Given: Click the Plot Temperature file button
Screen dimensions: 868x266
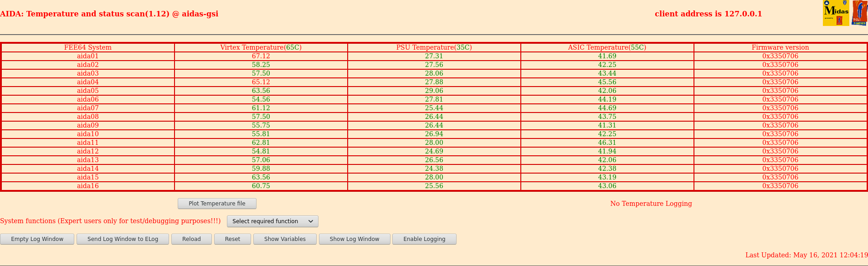Looking at the screenshot, I should (x=217, y=204).
